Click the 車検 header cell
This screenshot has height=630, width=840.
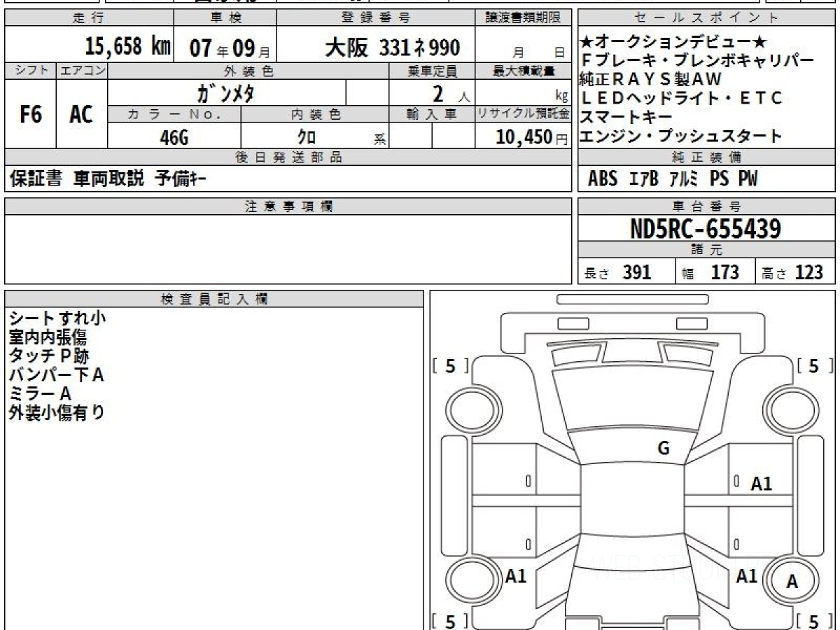pyautogui.click(x=224, y=18)
